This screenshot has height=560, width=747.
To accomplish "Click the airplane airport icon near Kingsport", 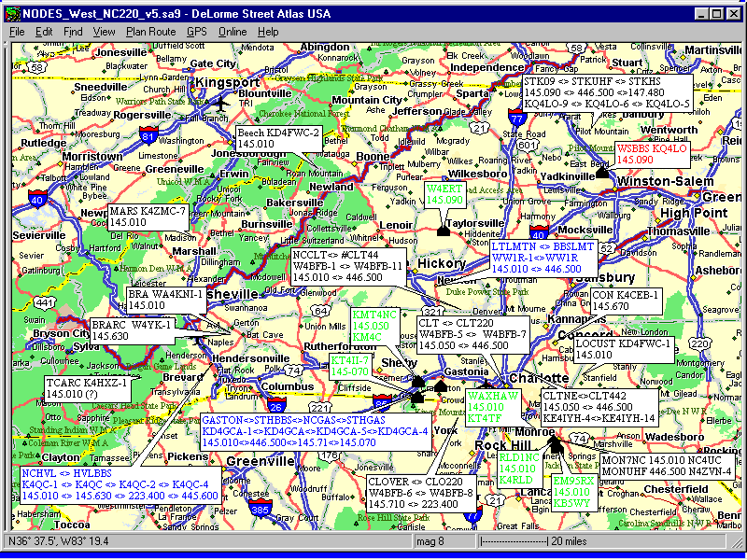I will [x=220, y=103].
